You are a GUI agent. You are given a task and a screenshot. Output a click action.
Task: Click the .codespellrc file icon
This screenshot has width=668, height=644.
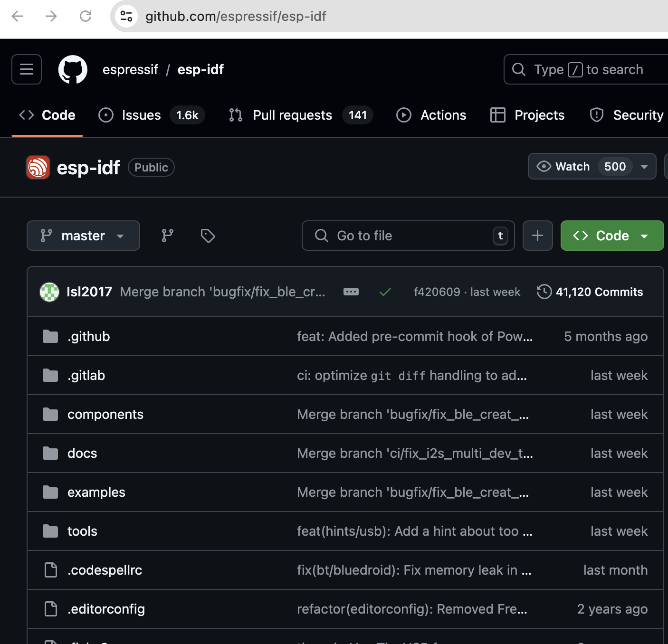[50, 570]
